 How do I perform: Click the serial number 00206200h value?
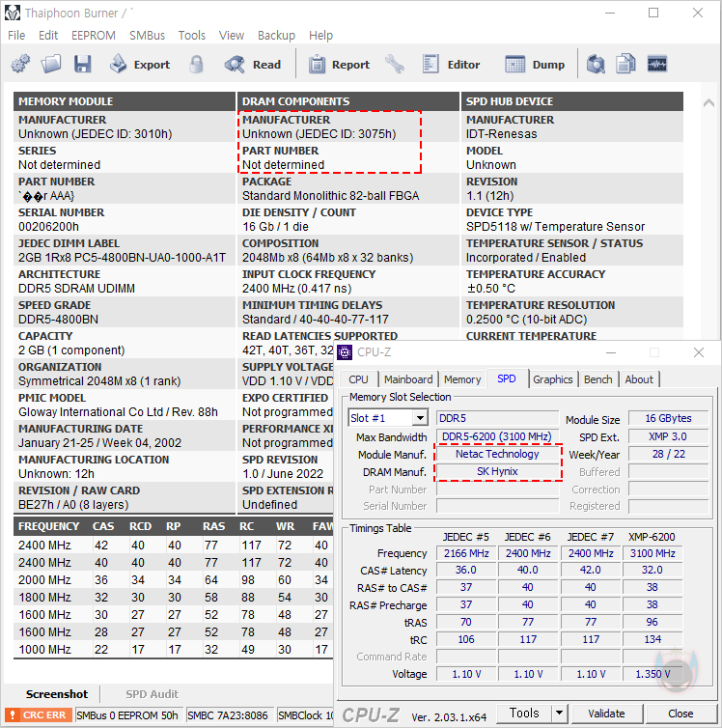[48, 227]
